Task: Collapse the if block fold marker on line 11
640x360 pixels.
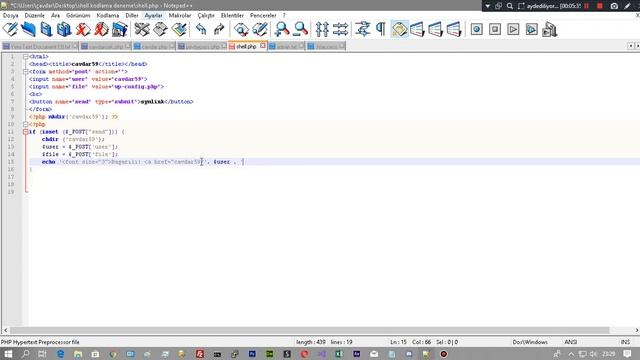Action: 25,132
